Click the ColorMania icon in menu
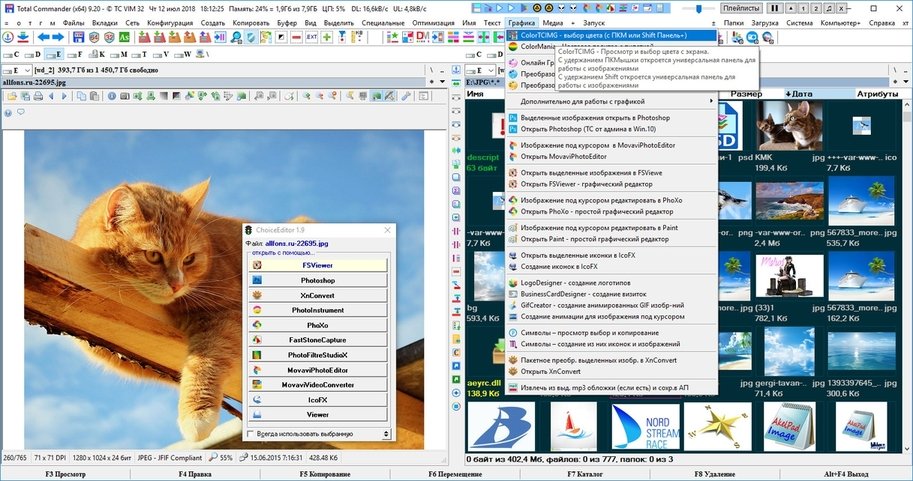Image resolution: width=913 pixels, height=481 pixels. click(513, 46)
